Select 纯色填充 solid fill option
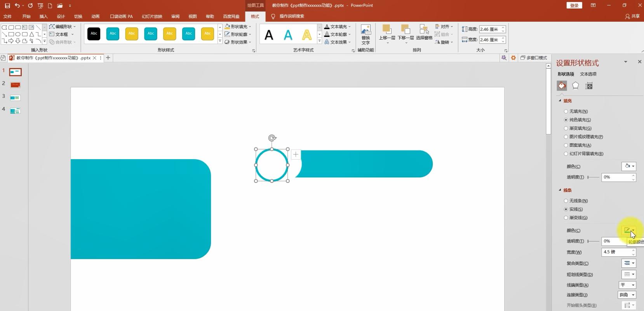The image size is (644, 311). [577, 120]
